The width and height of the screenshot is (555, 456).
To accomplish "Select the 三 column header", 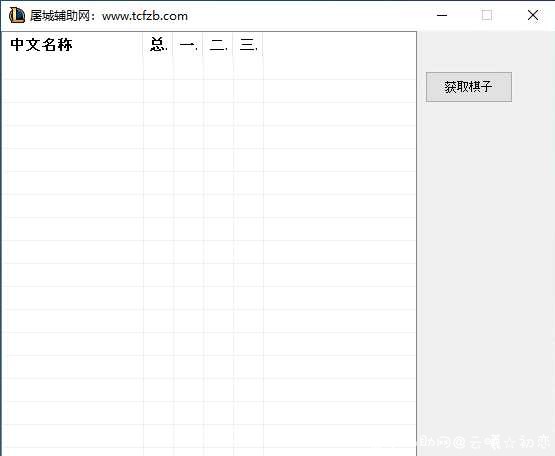I will 248,44.
